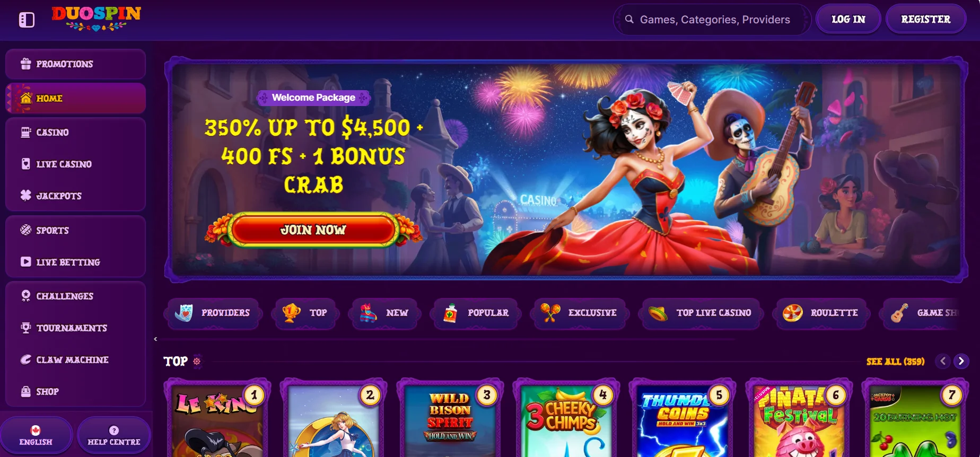
Task: Open See All (359) link
Action: pos(895,362)
